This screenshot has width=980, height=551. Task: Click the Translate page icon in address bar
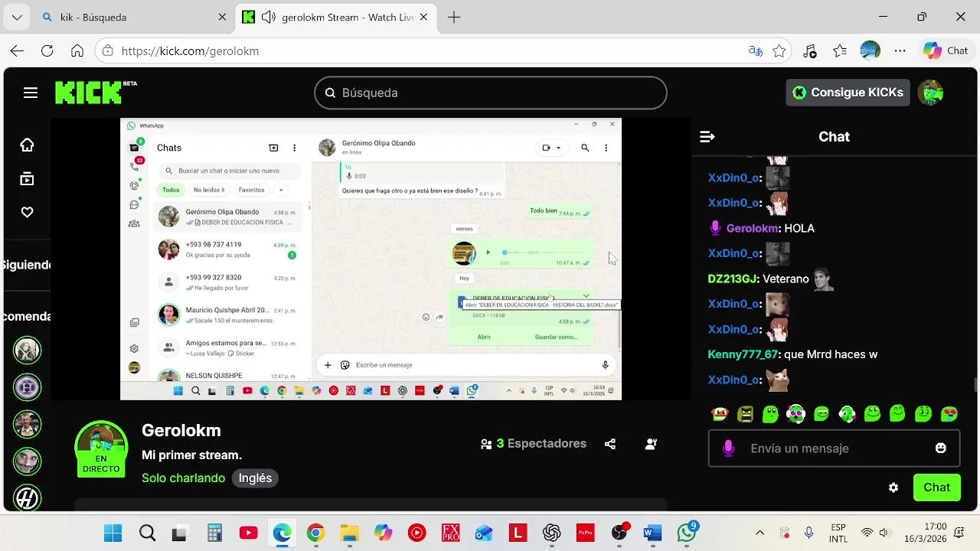click(x=756, y=51)
